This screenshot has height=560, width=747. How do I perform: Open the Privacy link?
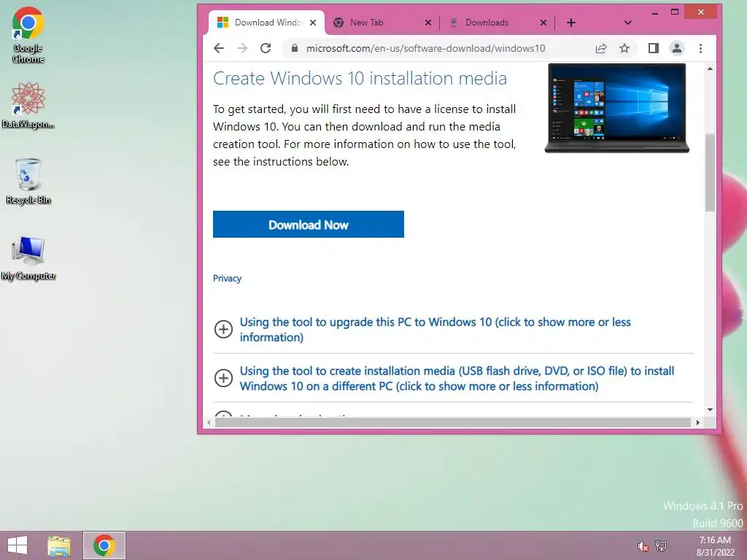[227, 278]
